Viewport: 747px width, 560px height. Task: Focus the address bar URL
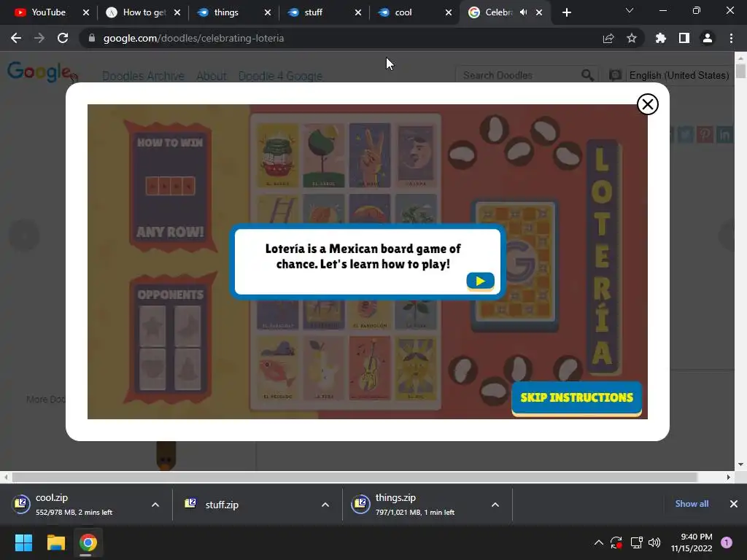[x=193, y=38]
